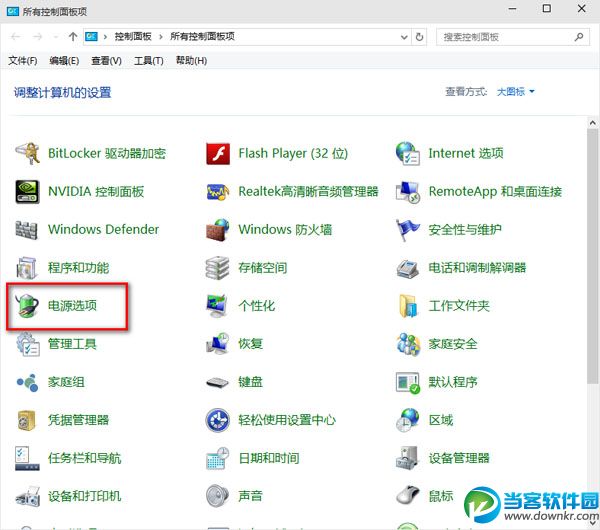Open the Windows Defender text link
Viewport: 600px width, 530px height.
pos(103,229)
